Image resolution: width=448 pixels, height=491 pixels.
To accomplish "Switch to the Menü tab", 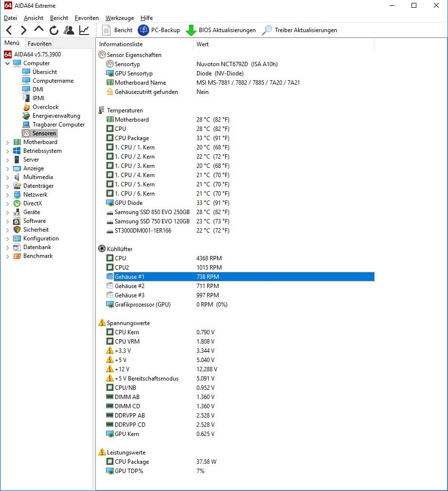I will pos(12,43).
